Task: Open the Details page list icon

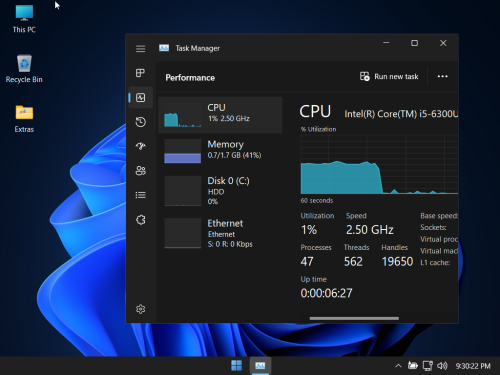Action: point(140,195)
